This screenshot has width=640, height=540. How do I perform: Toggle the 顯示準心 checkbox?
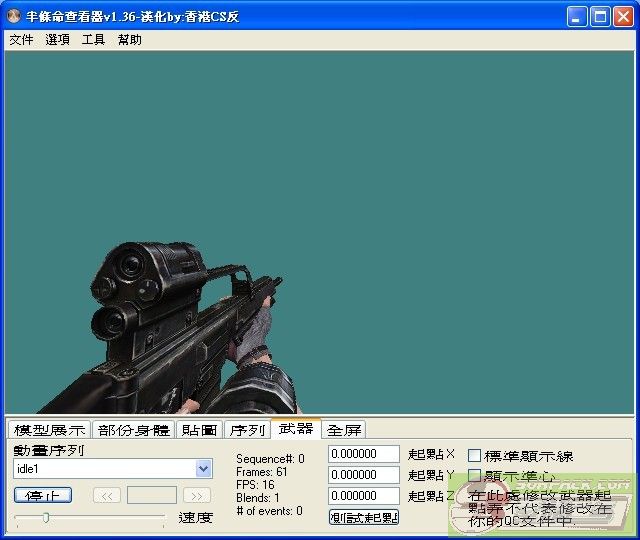coord(475,476)
